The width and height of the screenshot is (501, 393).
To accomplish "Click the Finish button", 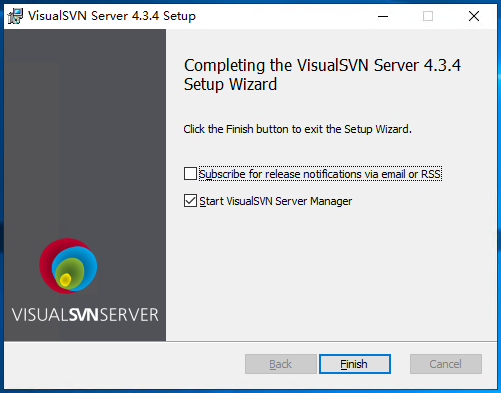I will [355, 364].
